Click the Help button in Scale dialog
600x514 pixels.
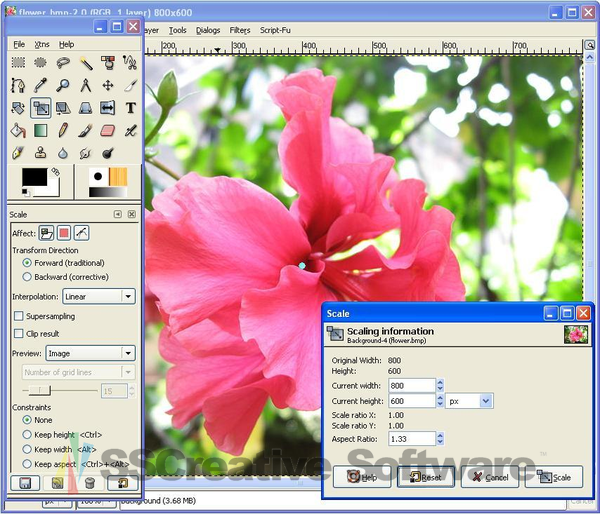[x=362, y=477]
